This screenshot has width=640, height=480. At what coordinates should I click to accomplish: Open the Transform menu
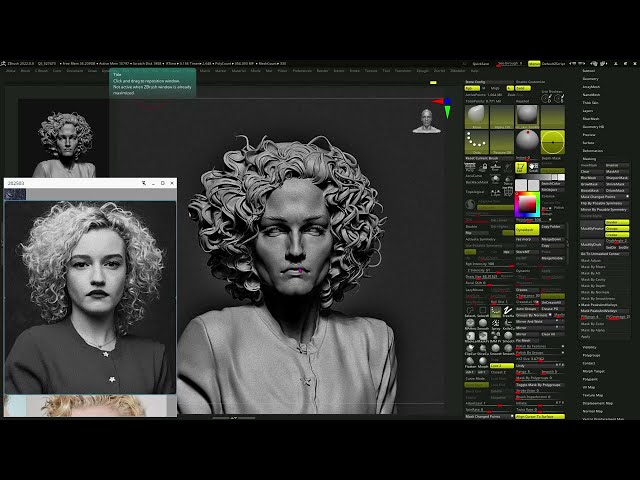[403, 71]
